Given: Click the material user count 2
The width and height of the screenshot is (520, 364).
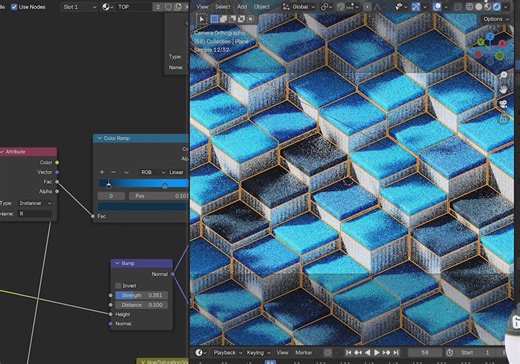Looking at the screenshot, I should 158,7.
